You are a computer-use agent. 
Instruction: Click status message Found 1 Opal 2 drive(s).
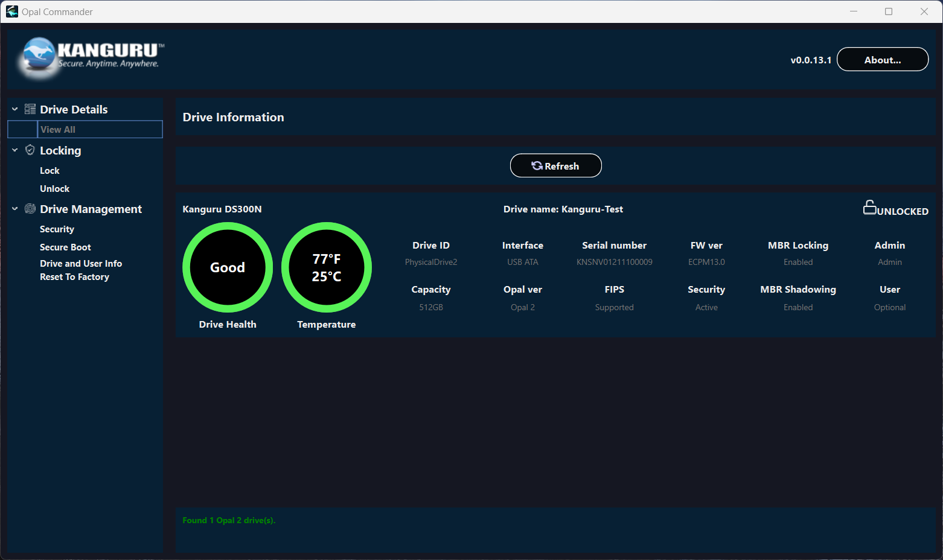229,520
